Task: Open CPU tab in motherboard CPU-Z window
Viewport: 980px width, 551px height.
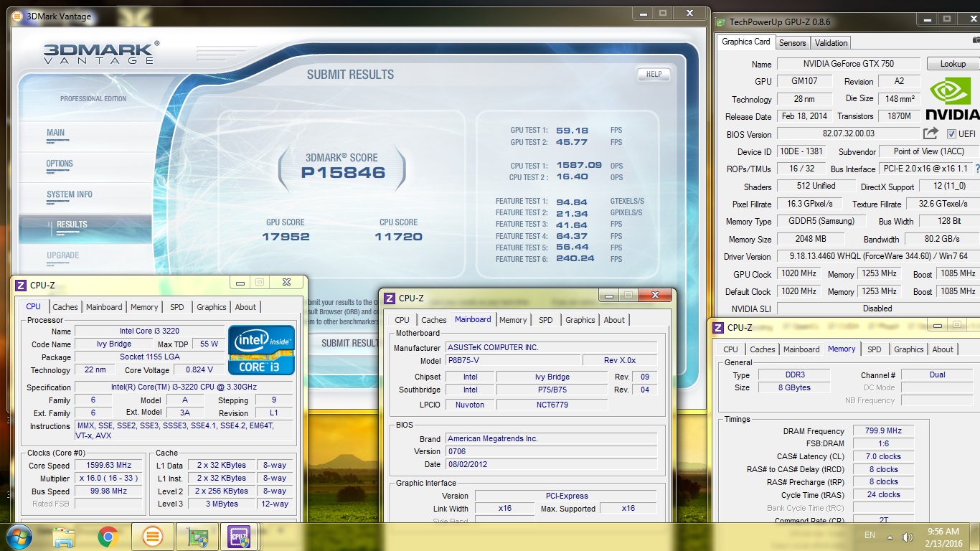Action: tap(402, 320)
